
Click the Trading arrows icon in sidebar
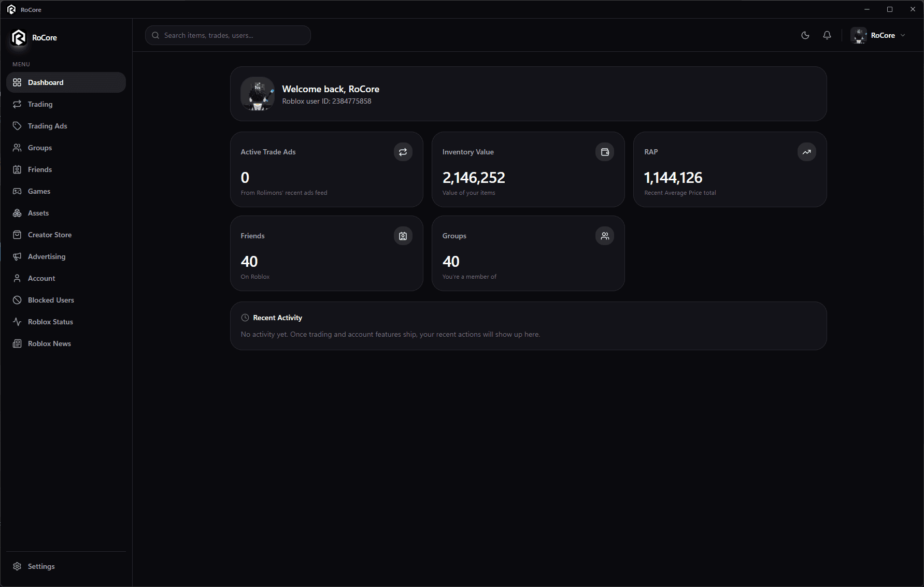pyautogui.click(x=17, y=104)
